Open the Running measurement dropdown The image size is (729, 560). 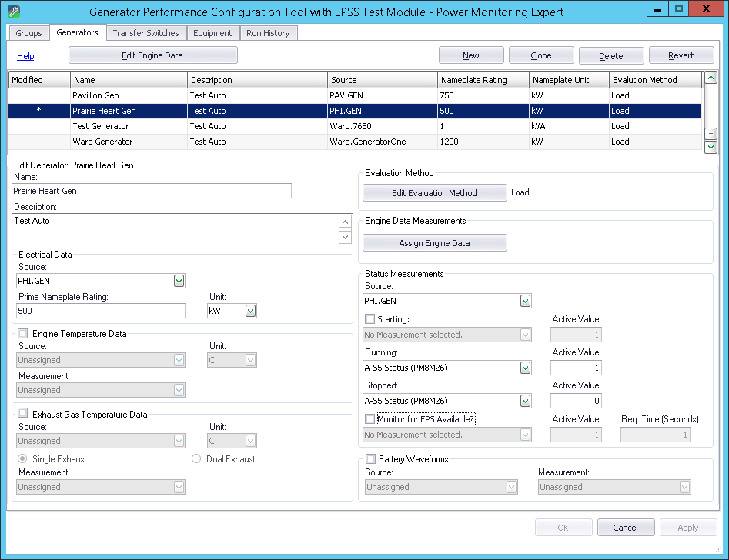tap(525, 368)
